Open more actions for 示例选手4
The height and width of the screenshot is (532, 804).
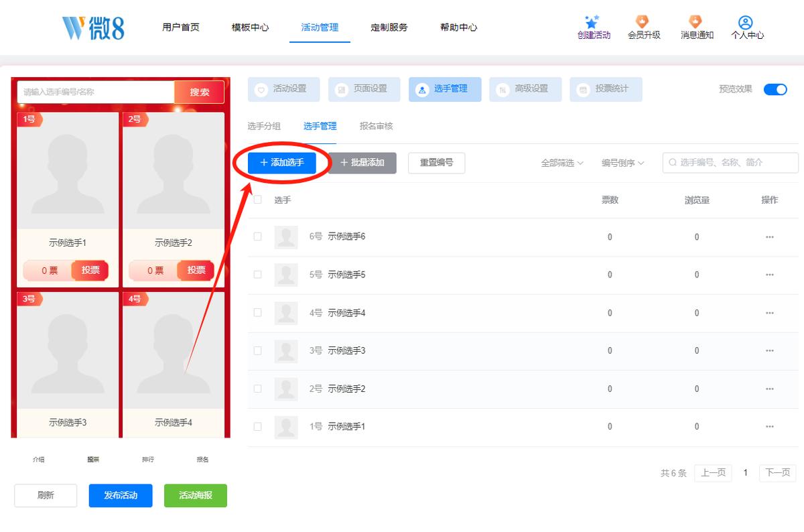(770, 313)
